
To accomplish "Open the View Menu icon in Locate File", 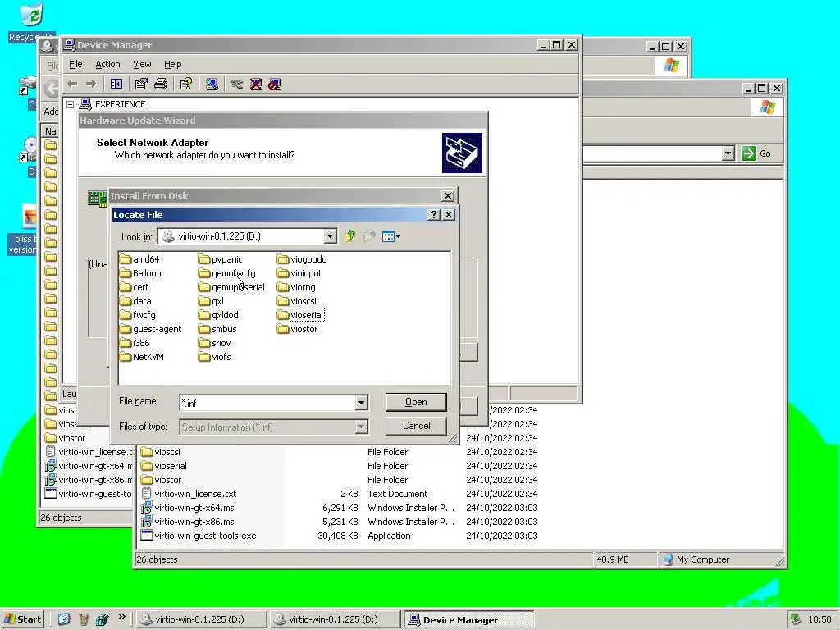I will (391, 236).
